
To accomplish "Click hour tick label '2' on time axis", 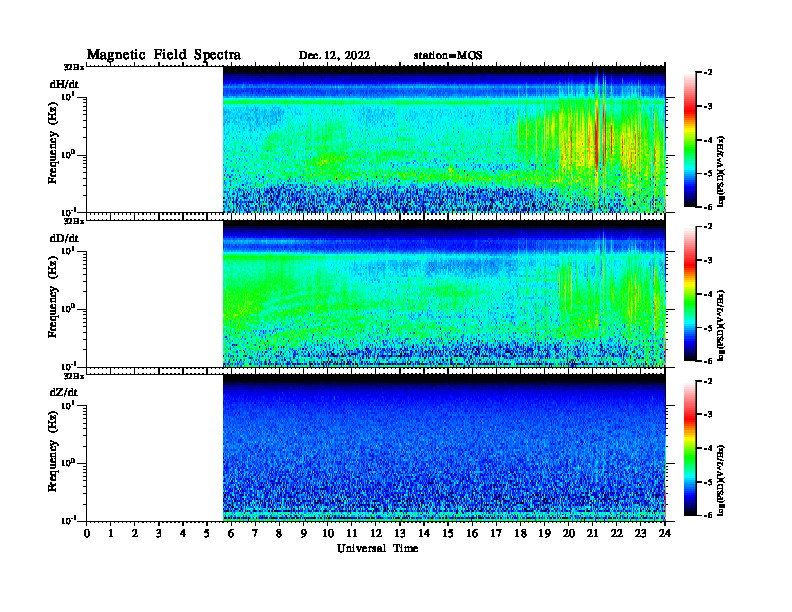I will tap(135, 533).
